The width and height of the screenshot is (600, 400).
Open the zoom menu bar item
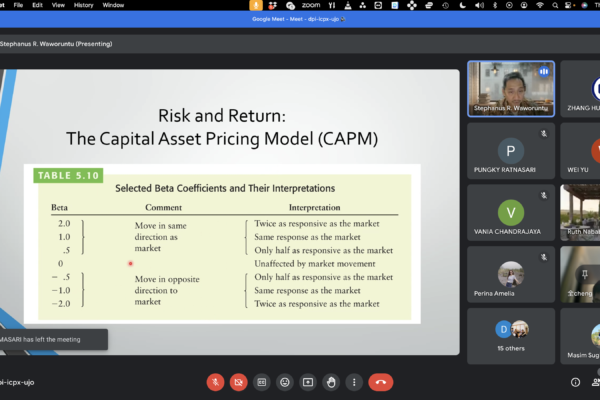[311, 5]
